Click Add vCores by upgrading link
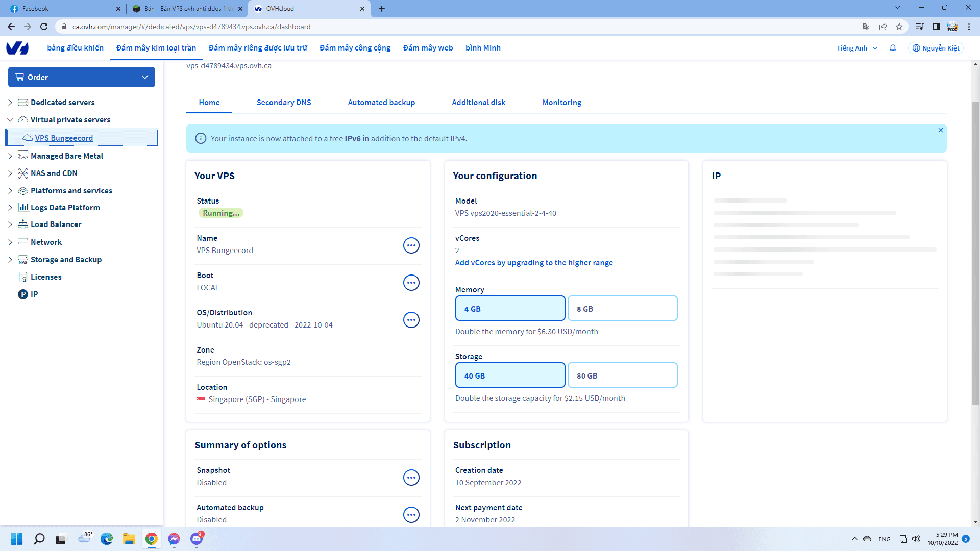The image size is (980, 551). (x=534, y=263)
